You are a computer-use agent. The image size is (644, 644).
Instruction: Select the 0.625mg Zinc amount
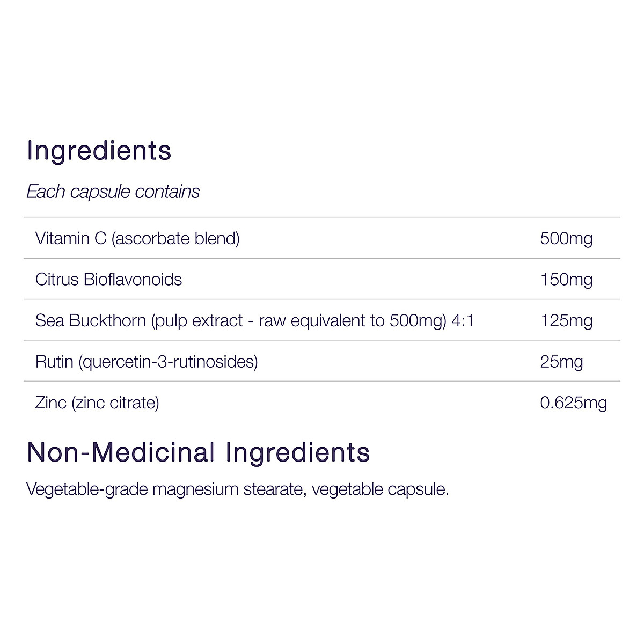573,402
